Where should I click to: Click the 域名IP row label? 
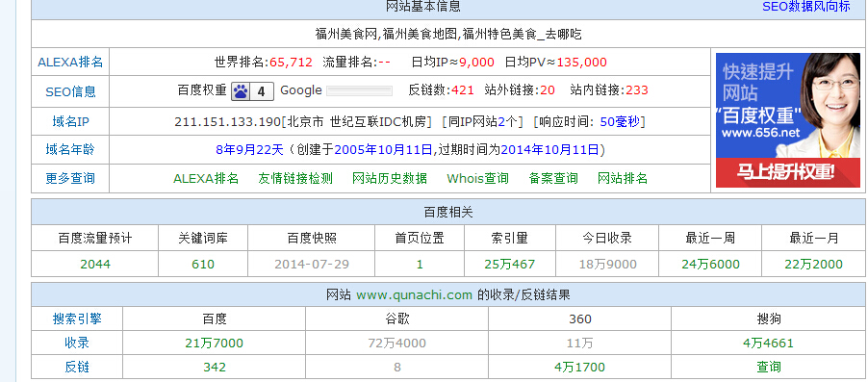[70, 122]
